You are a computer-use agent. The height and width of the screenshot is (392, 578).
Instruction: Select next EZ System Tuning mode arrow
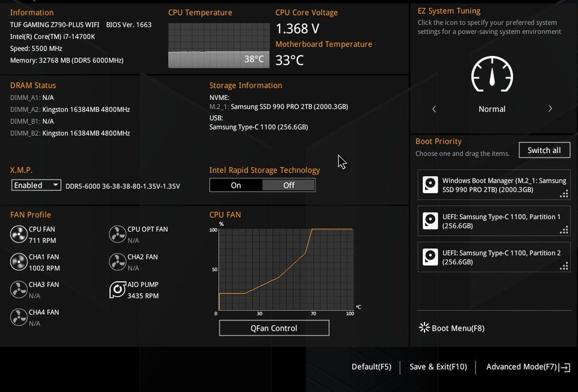tap(550, 108)
